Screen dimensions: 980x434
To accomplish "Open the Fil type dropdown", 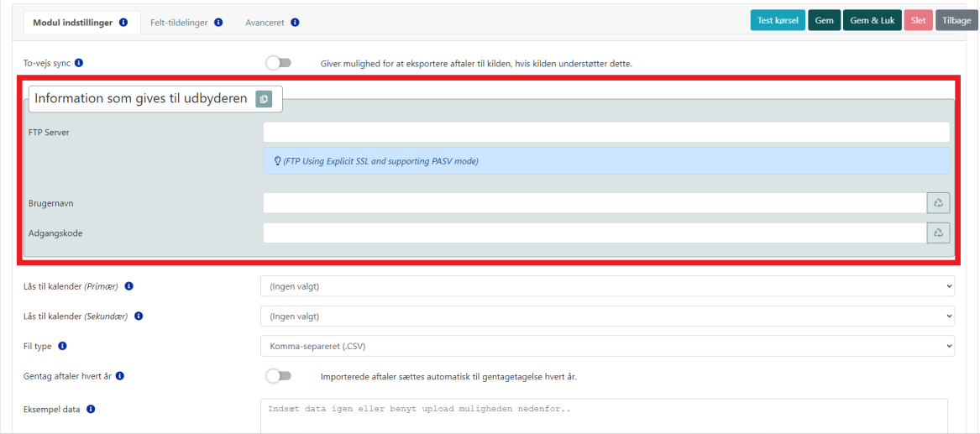I will point(607,345).
